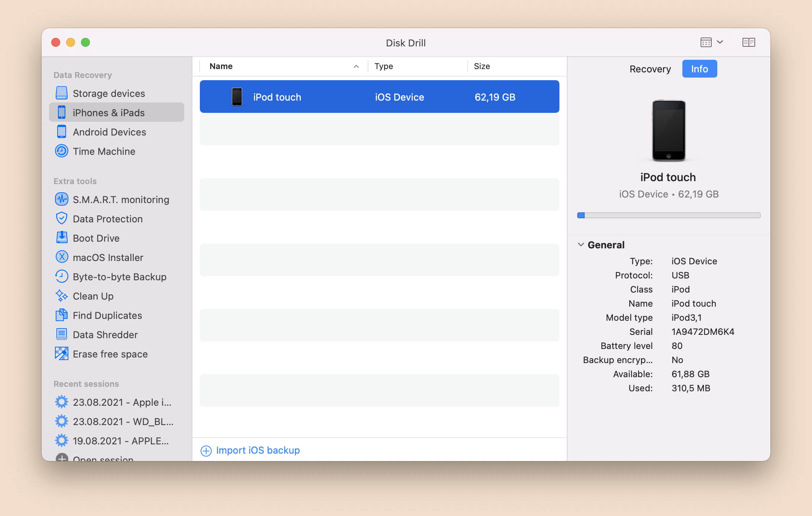Screen dimensions: 812x516
Task: Click Import iOS backup link
Action: pyautogui.click(x=258, y=450)
